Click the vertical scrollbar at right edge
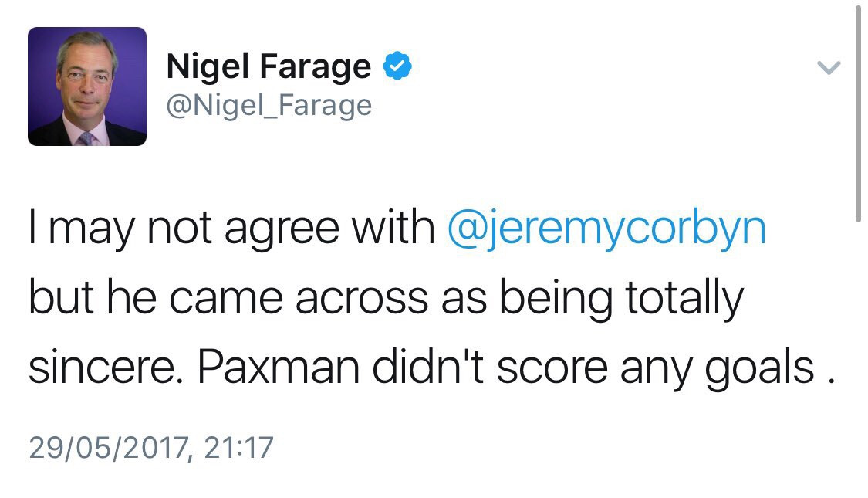 coord(858,116)
